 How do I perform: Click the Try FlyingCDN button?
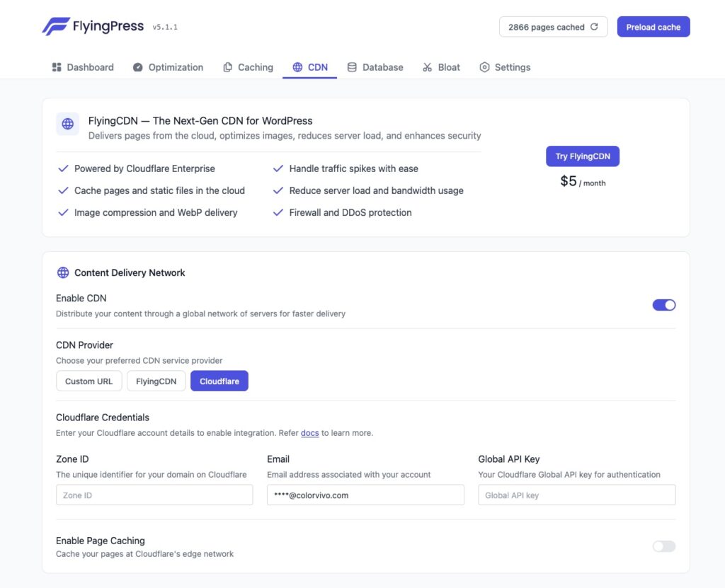coord(583,156)
